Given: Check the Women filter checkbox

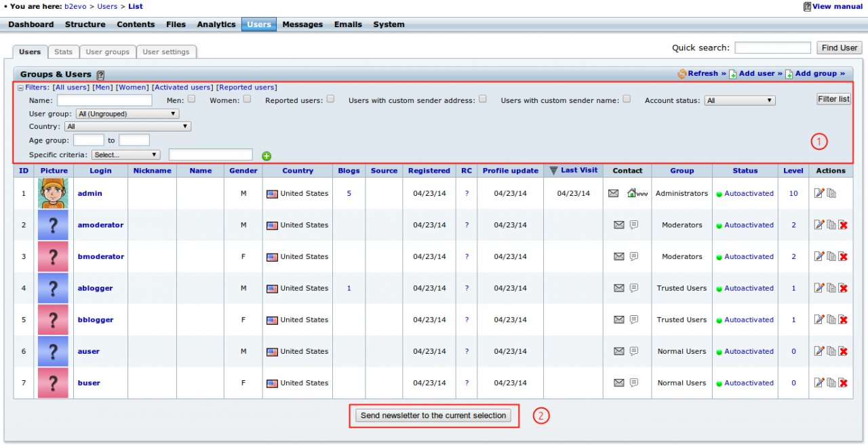Looking at the screenshot, I should coord(248,98).
